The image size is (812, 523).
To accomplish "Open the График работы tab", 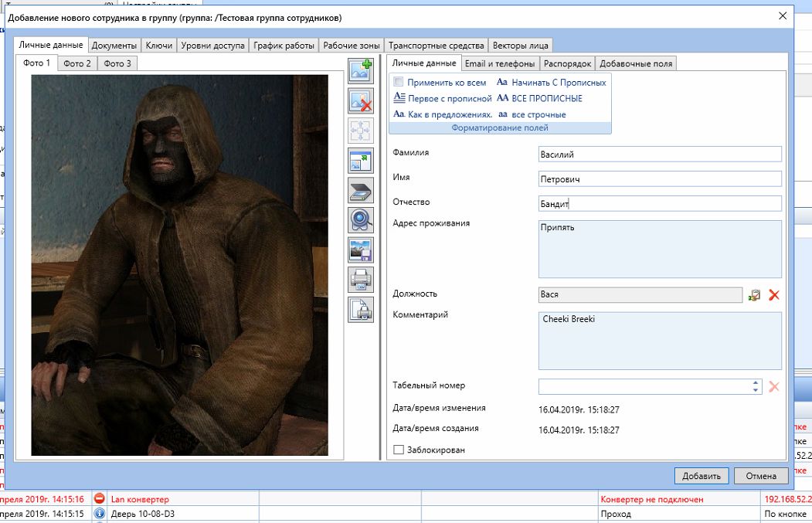I will tap(284, 46).
